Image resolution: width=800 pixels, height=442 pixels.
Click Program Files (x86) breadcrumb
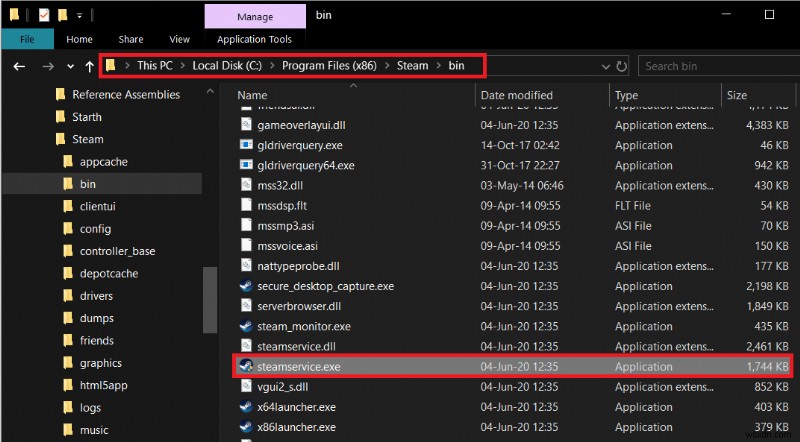click(329, 66)
